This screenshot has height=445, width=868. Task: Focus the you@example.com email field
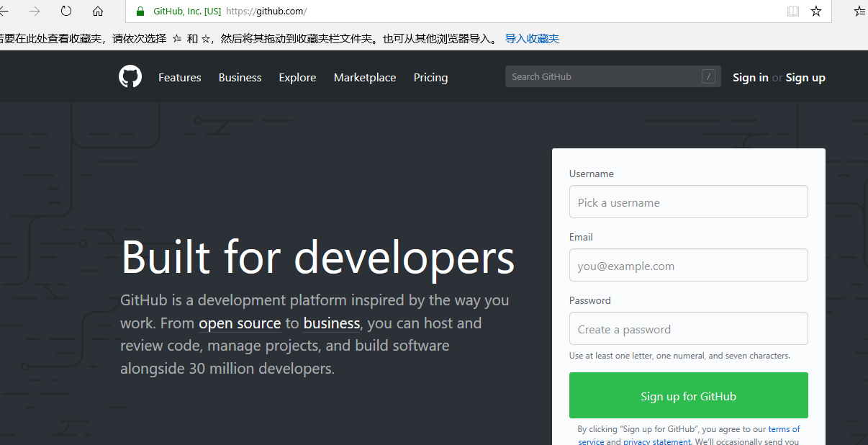coord(689,265)
